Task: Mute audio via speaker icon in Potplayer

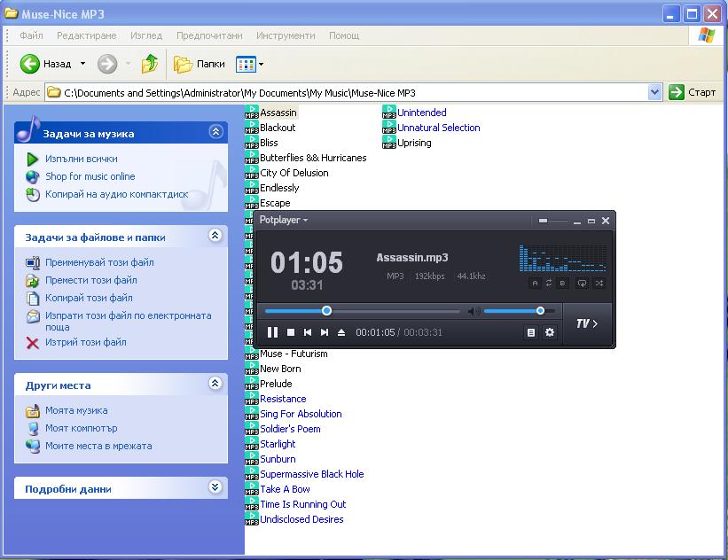Action: point(474,311)
